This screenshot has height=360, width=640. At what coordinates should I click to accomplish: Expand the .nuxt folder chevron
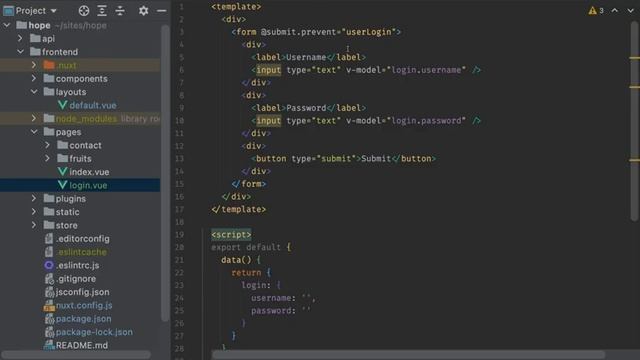pos(34,65)
